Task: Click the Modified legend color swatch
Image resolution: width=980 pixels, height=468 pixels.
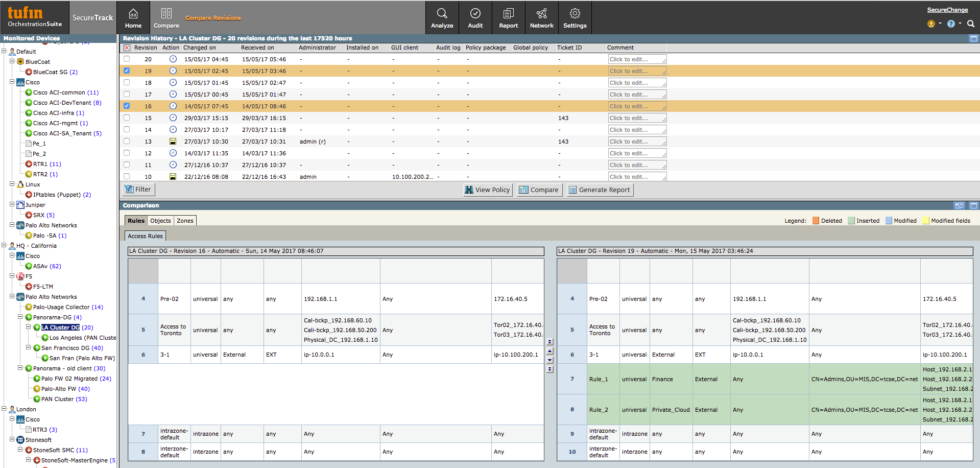Action: (889, 221)
